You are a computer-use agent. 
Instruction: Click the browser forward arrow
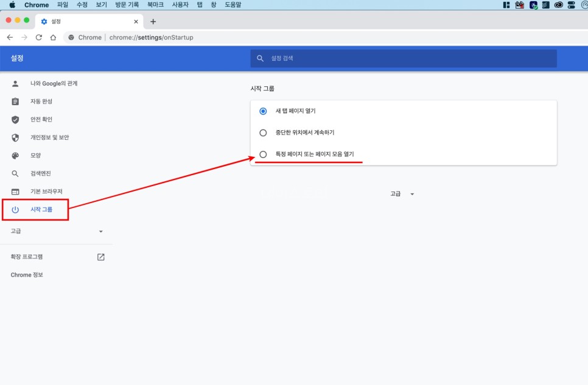(x=24, y=37)
